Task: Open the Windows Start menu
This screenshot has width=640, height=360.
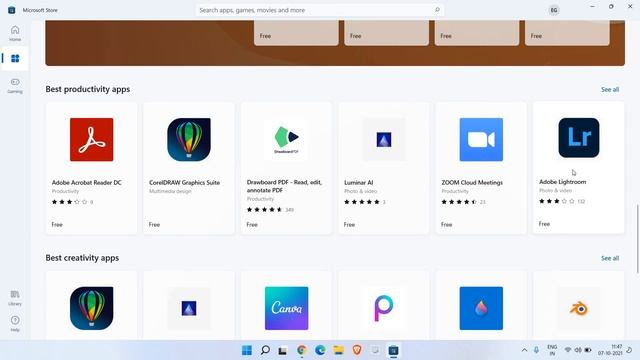Action: (x=247, y=350)
